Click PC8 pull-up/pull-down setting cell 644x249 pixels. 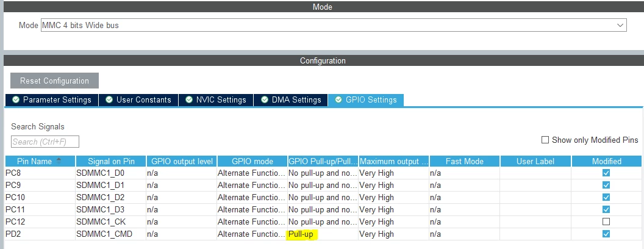323,173
